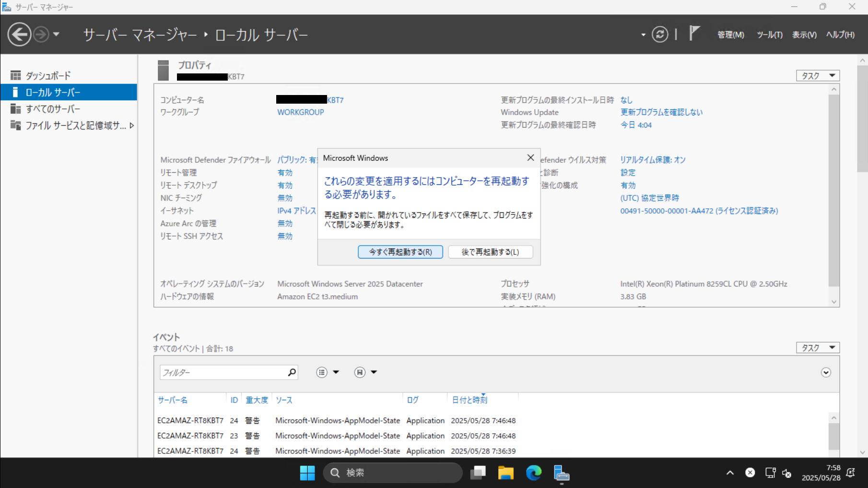Sort by ID column header
The width and height of the screenshot is (868, 488).
[x=234, y=400]
